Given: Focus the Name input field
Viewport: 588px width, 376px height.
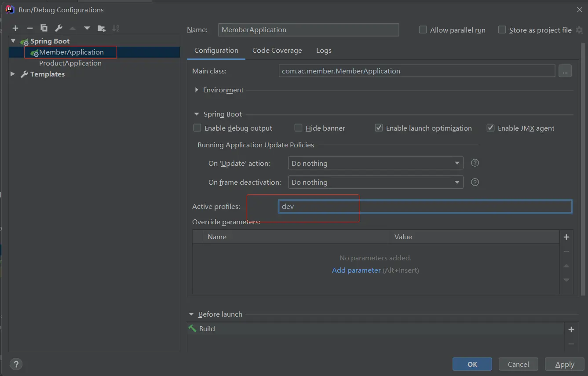Looking at the screenshot, I should click(309, 30).
